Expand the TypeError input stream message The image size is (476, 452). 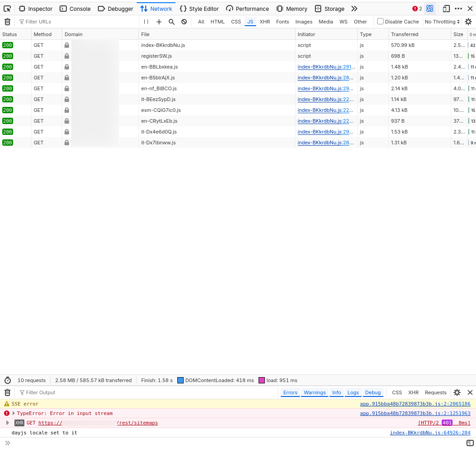(x=14, y=413)
